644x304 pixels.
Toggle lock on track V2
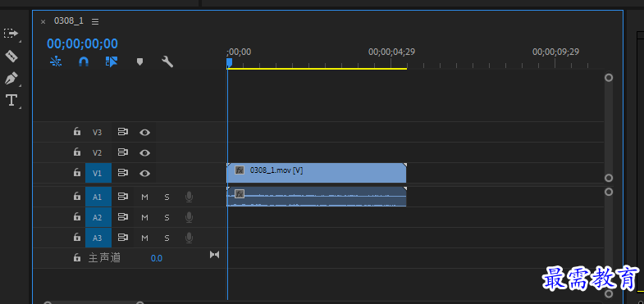pyautogui.click(x=77, y=152)
